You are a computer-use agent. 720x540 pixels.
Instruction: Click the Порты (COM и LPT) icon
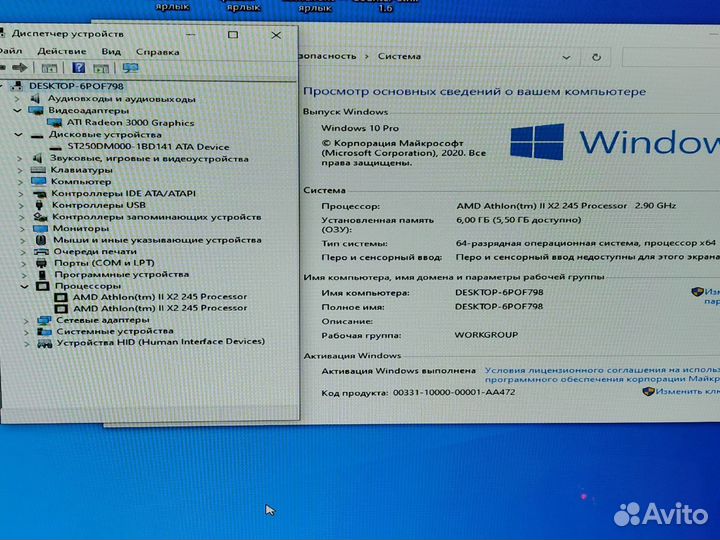click(41, 263)
